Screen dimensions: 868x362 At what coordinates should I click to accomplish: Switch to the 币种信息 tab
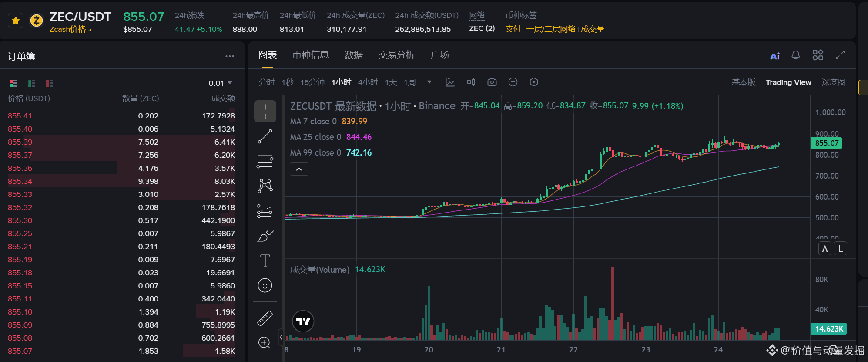pos(311,55)
